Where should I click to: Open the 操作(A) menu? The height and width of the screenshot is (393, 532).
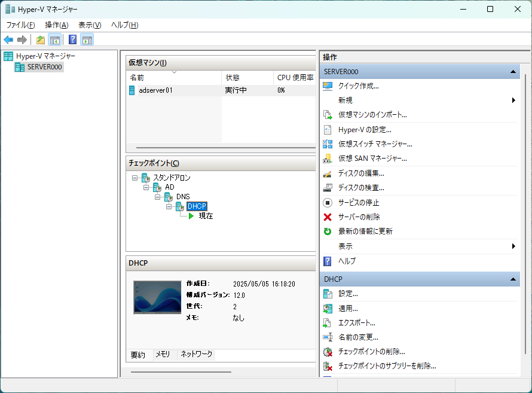point(57,25)
